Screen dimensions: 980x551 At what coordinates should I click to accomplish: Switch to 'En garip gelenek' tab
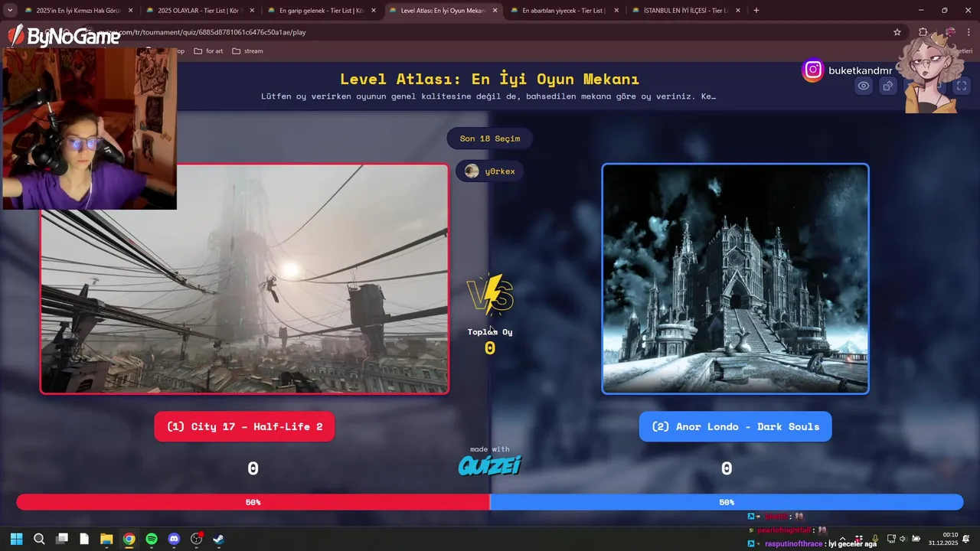(x=321, y=11)
